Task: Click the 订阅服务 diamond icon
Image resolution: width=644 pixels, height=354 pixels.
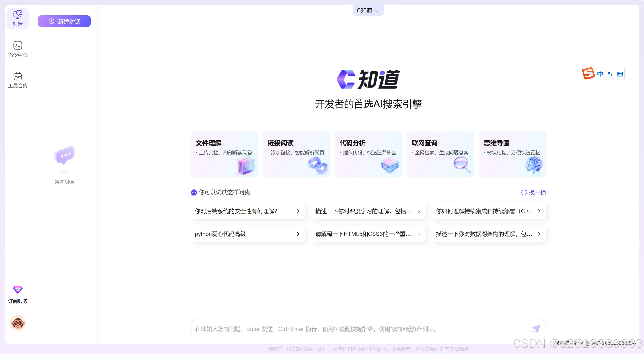Action: coord(17,290)
